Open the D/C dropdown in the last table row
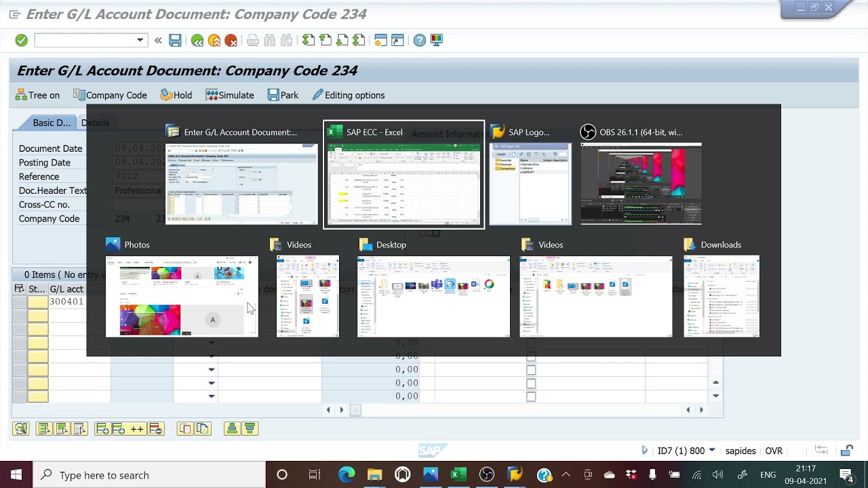 coord(212,396)
